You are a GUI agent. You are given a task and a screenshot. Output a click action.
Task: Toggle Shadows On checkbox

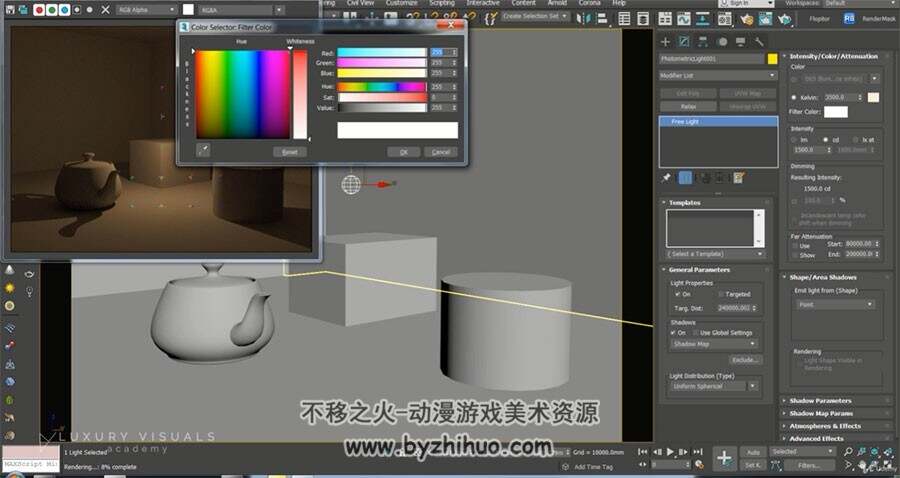[x=673, y=332]
